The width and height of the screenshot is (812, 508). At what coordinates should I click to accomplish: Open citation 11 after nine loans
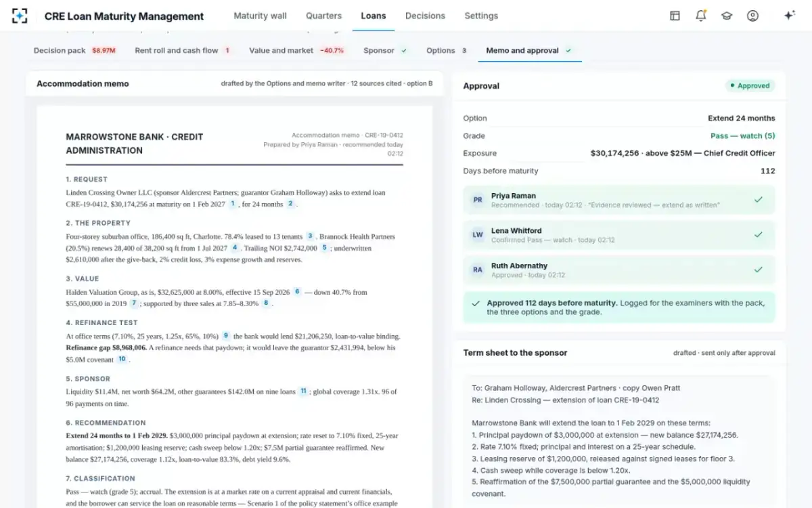(303, 391)
